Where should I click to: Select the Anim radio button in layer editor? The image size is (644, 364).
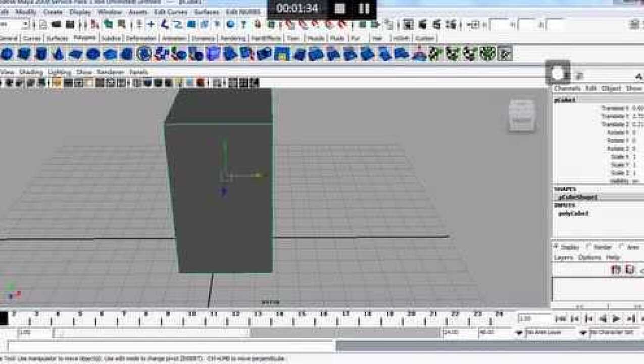[x=622, y=247]
